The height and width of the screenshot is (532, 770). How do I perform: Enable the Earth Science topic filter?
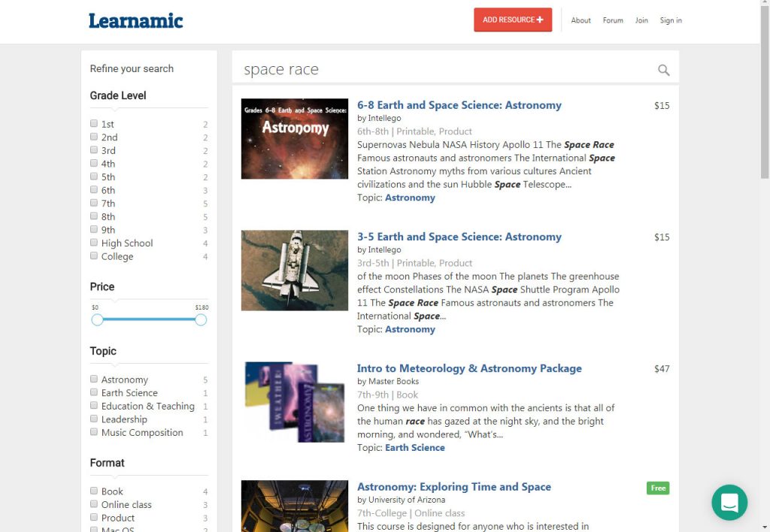click(x=94, y=392)
